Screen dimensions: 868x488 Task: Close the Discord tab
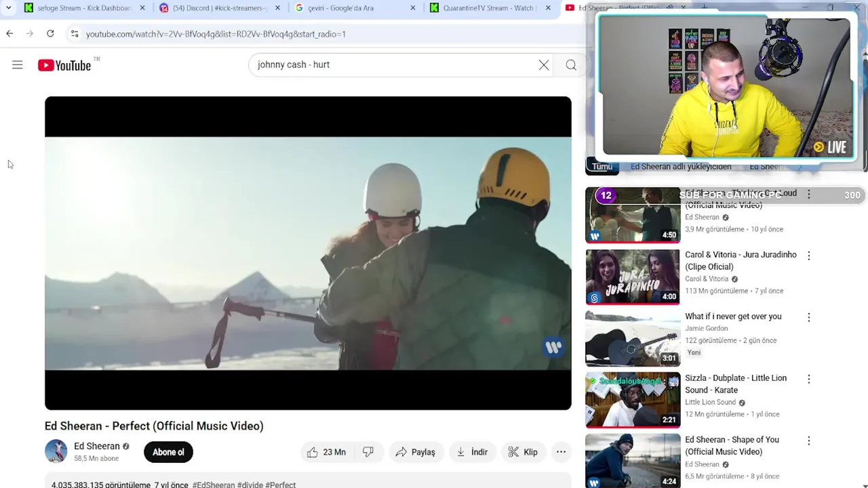click(x=278, y=8)
